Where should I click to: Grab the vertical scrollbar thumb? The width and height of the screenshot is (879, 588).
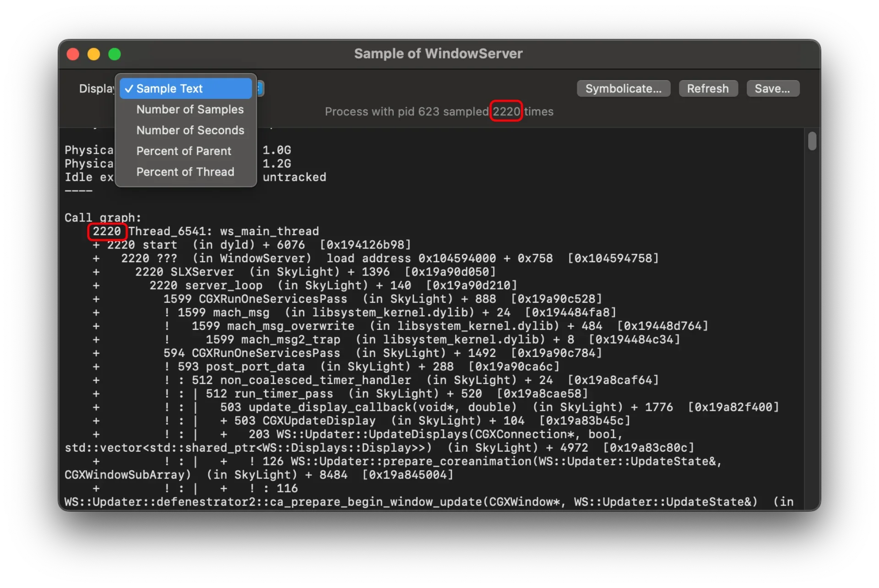pos(812,141)
